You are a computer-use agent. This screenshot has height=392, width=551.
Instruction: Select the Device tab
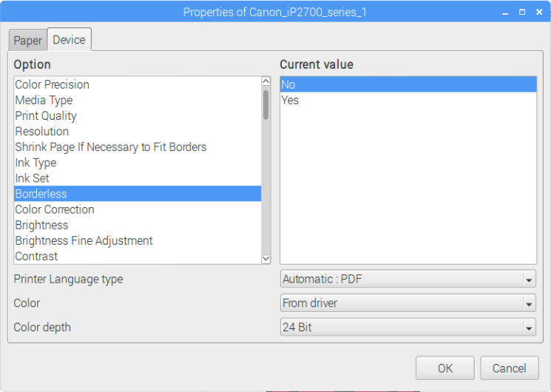[70, 39]
